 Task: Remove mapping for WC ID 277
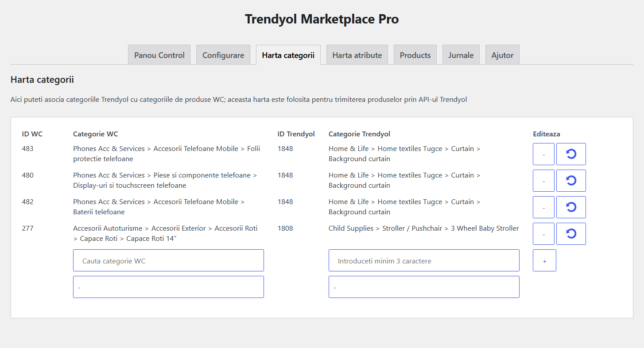(543, 234)
